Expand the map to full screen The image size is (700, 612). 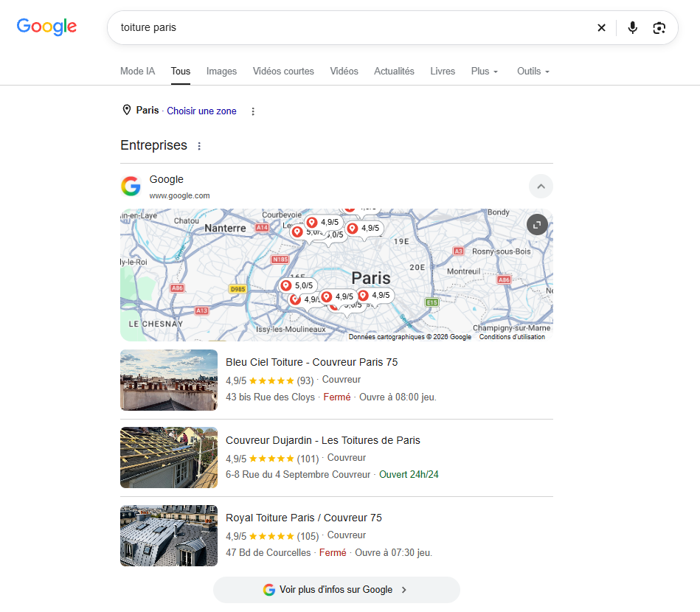pos(537,225)
